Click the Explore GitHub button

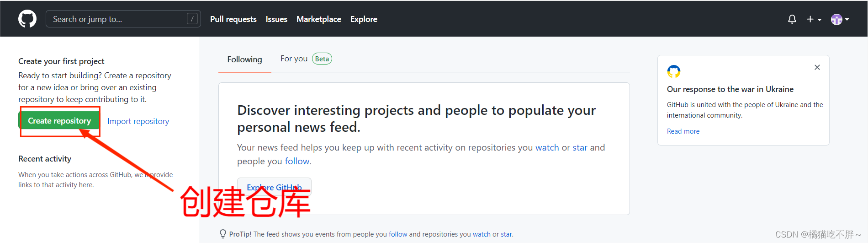click(274, 187)
